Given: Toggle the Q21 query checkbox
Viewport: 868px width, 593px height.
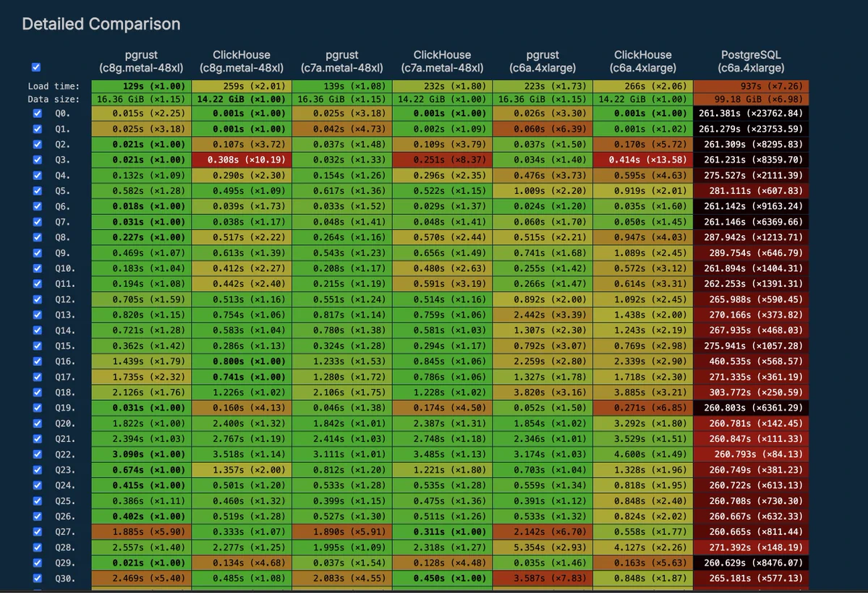Looking at the screenshot, I should [37, 438].
